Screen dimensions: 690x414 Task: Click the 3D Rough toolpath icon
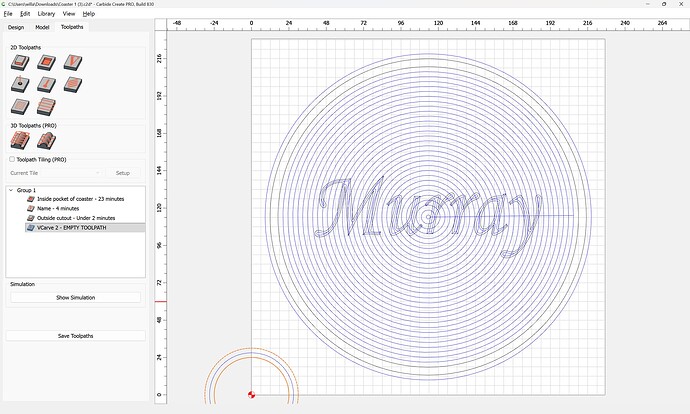point(19,141)
